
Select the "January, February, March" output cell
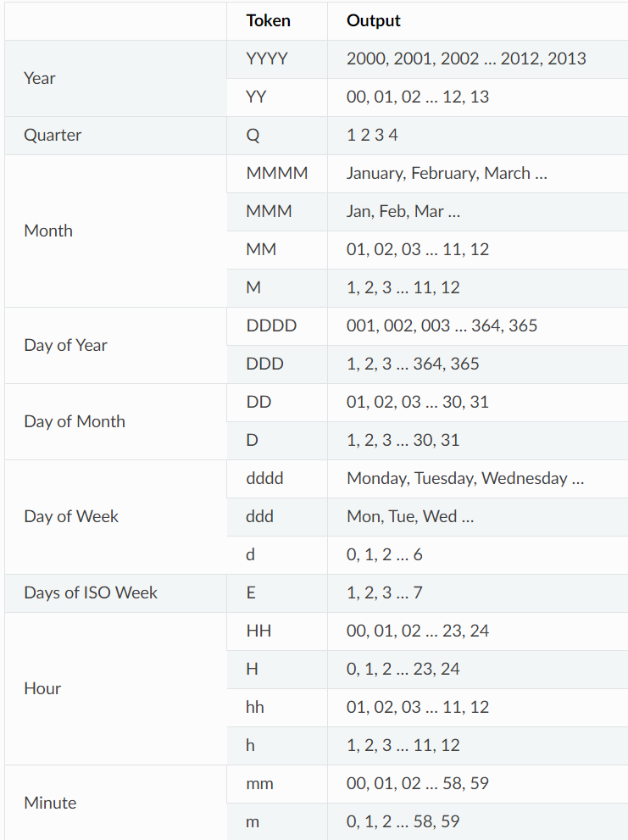(447, 173)
